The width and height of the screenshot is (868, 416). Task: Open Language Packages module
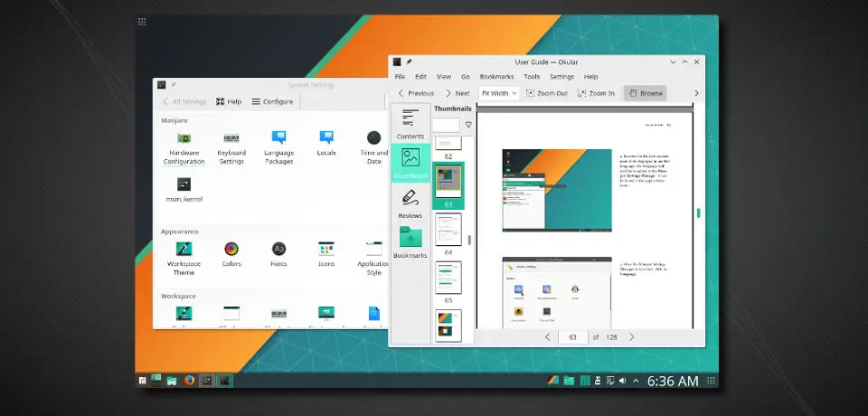279,148
